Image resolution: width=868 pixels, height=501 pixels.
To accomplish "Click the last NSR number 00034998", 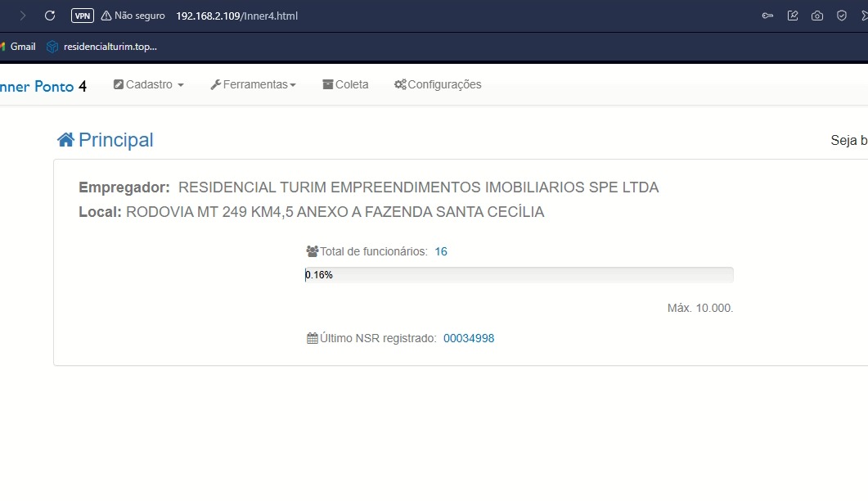I will pos(469,338).
